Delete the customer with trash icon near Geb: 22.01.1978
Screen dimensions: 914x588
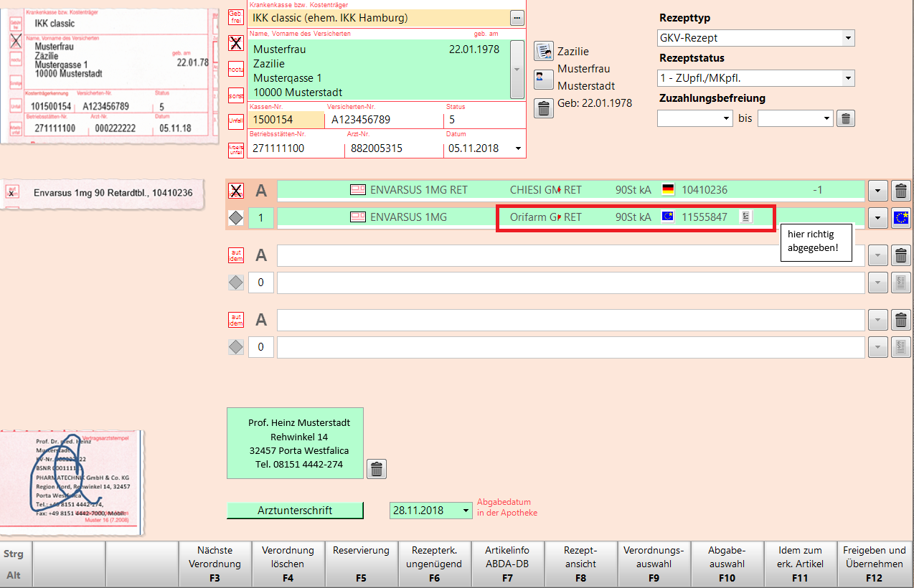click(544, 108)
